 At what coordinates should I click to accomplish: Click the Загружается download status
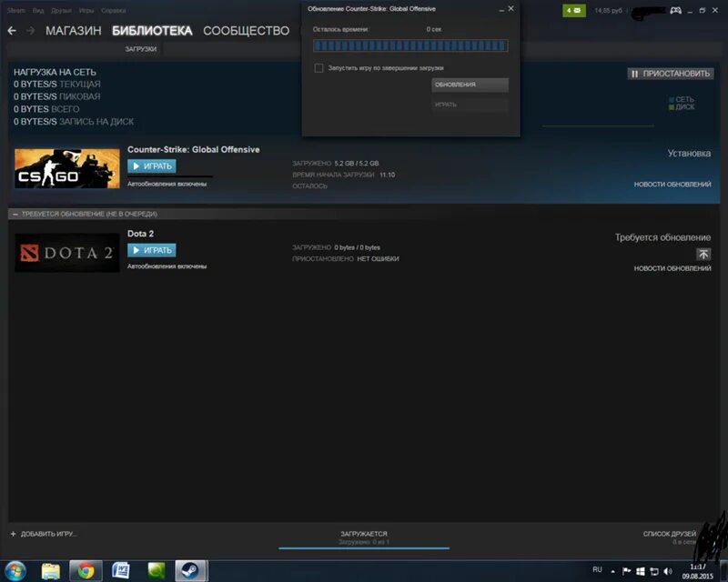point(364,534)
